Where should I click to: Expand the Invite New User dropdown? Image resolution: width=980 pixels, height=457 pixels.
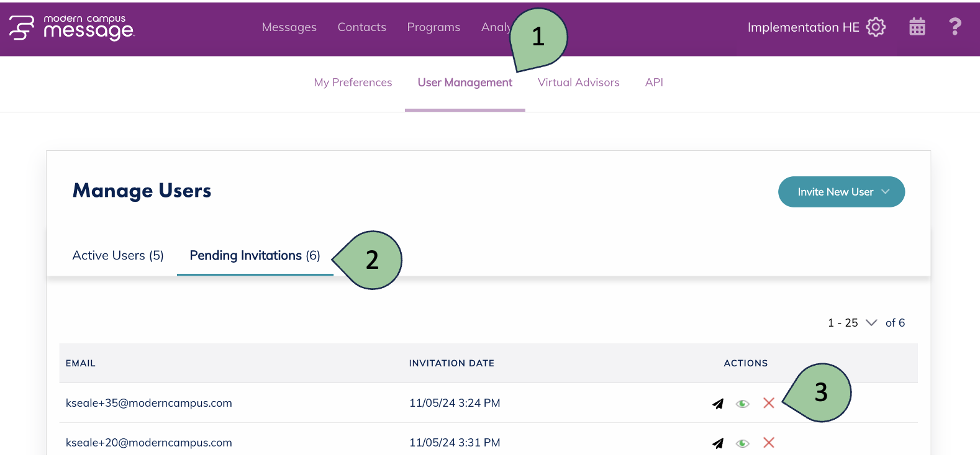tap(841, 192)
